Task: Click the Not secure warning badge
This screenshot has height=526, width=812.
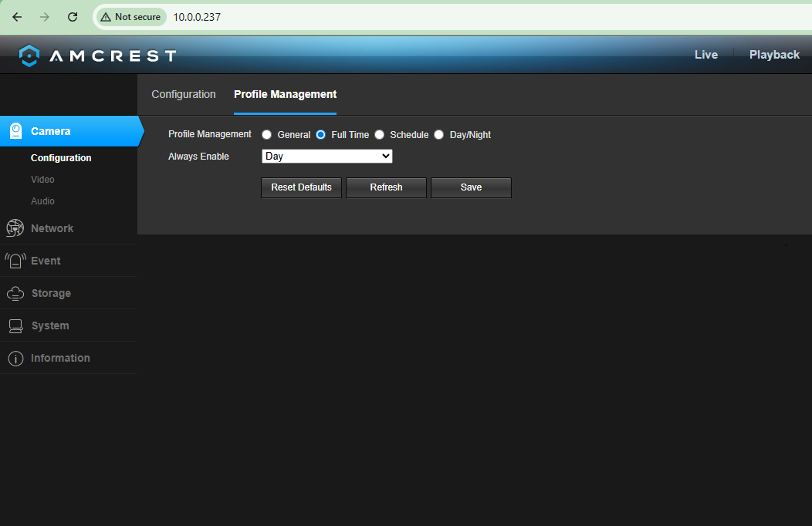Action: [x=130, y=17]
